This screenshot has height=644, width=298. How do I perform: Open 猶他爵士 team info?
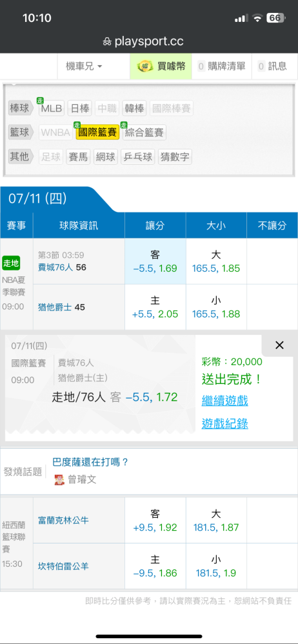[55, 307]
